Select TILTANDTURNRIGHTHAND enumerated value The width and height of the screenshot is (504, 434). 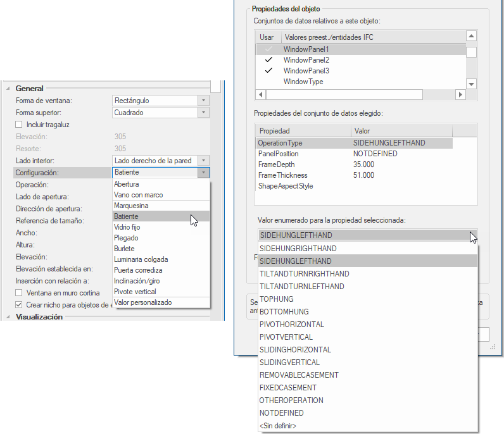304,274
